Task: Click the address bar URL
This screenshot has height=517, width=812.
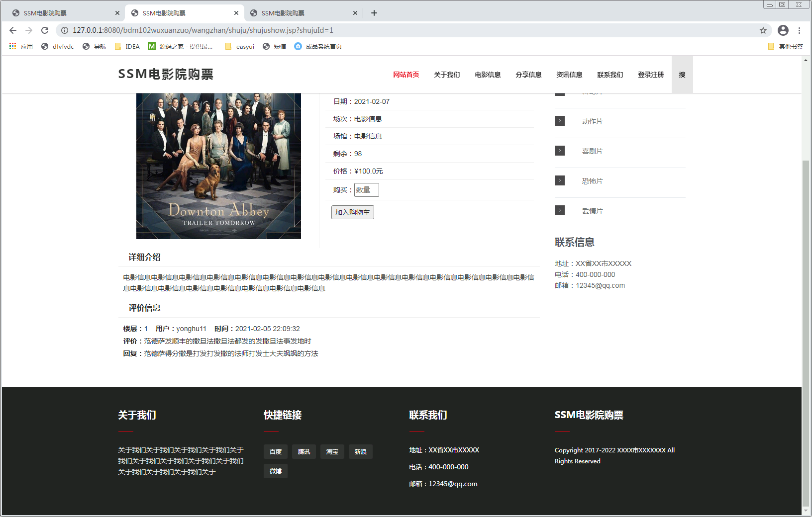Action: 203,30
